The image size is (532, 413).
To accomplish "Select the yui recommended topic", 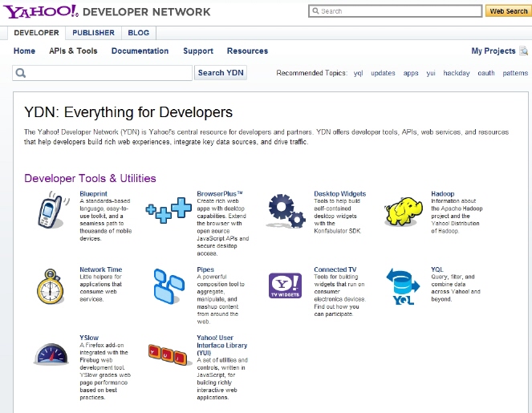I will click(431, 73).
